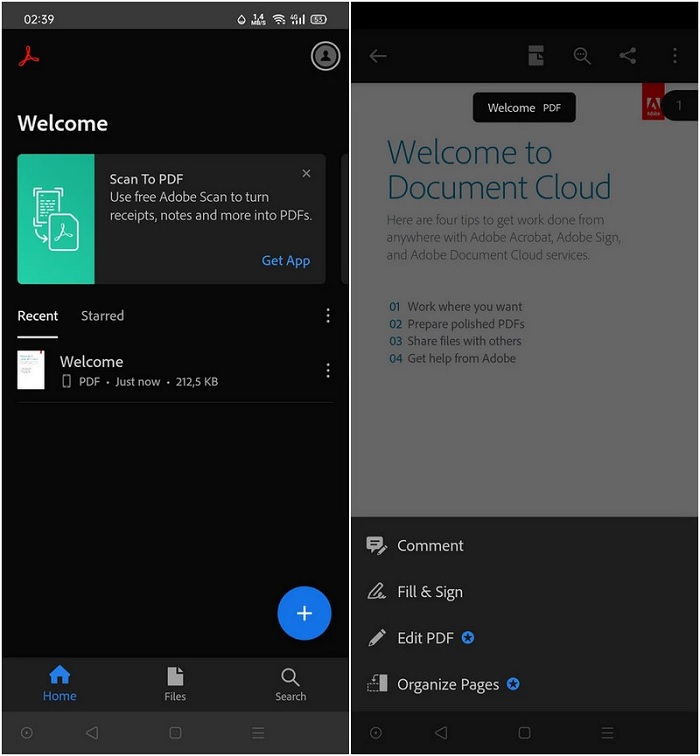Tap the share icon in viewer

pos(628,56)
